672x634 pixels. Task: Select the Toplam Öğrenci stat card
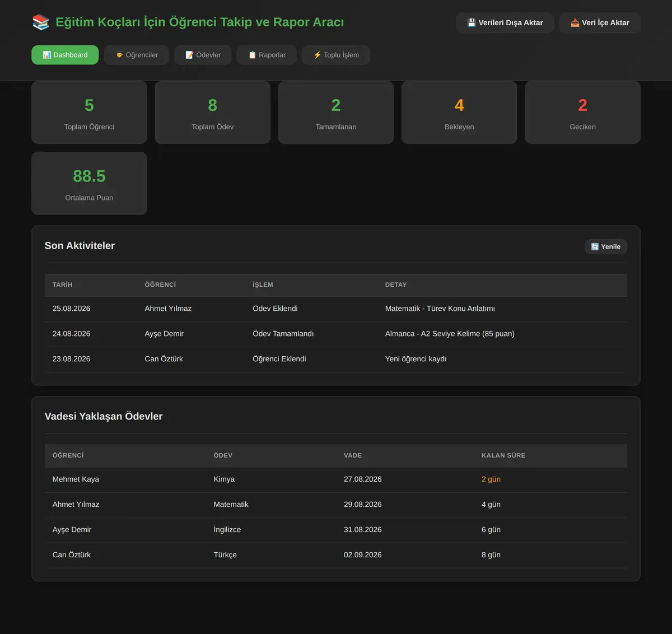click(89, 113)
